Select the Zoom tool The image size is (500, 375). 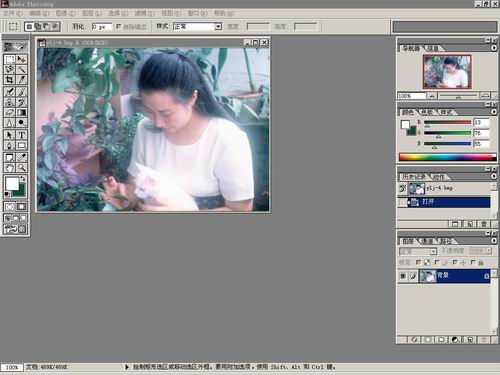click(x=21, y=168)
